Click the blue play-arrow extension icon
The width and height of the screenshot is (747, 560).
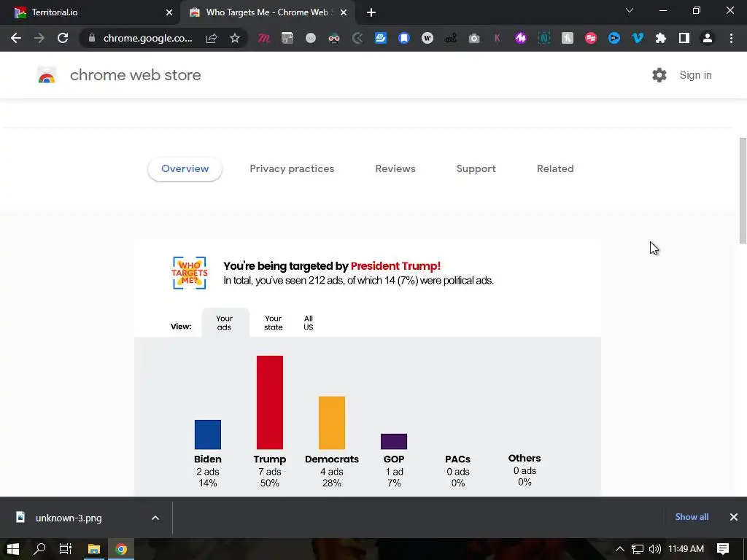click(x=614, y=38)
